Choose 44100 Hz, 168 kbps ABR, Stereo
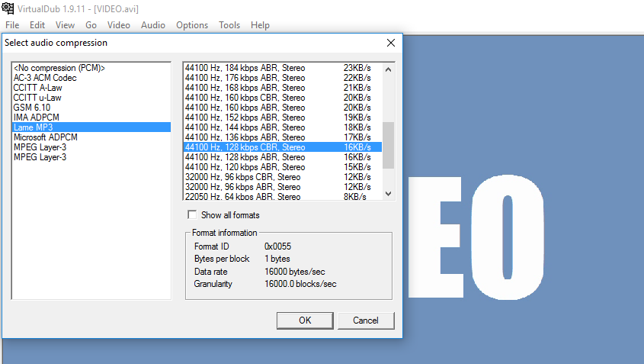Screen dimensions: 644x364 click(x=283, y=88)
